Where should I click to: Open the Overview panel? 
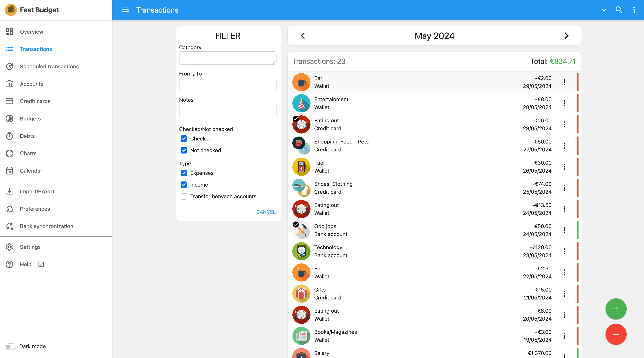pyautogui.click(x=31, y=31)
